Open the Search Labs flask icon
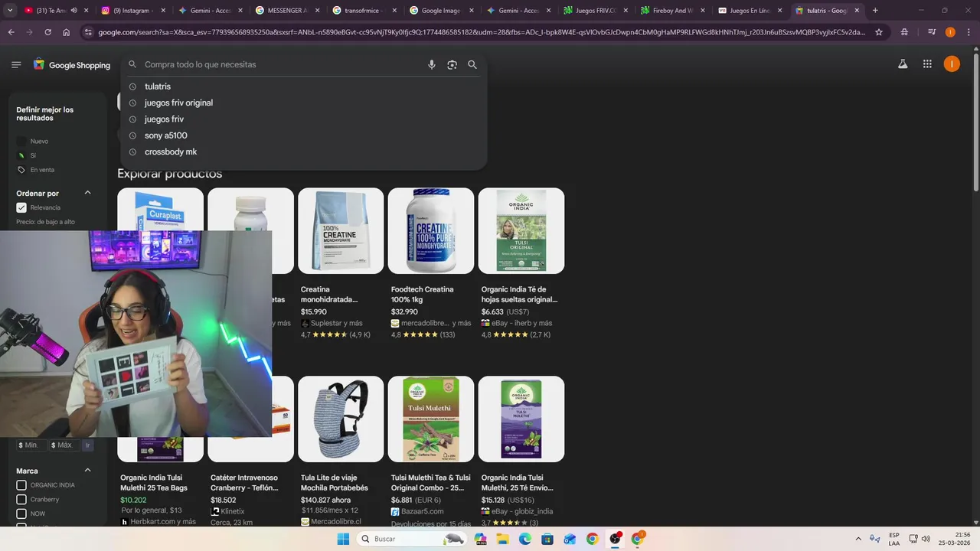The image size is (980, 551). pyautogui.click(x=903, y=64)
